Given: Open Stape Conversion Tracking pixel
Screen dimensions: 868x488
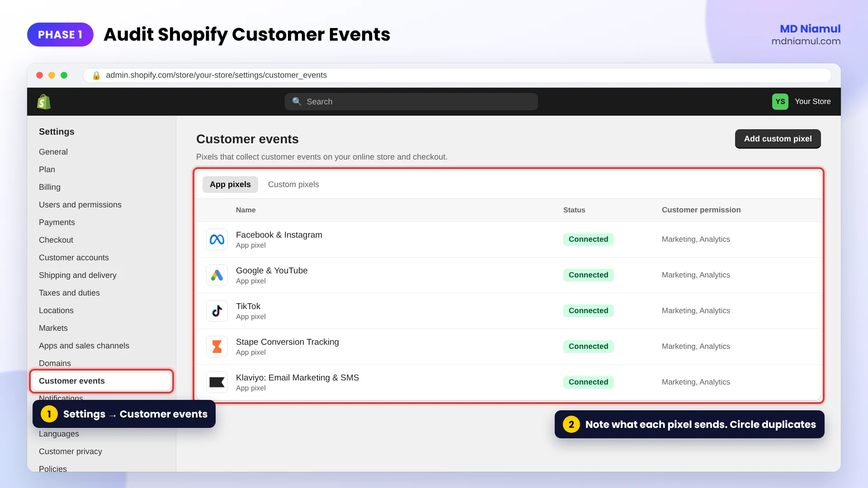Looking at the screenshot, I should point(509,347).
